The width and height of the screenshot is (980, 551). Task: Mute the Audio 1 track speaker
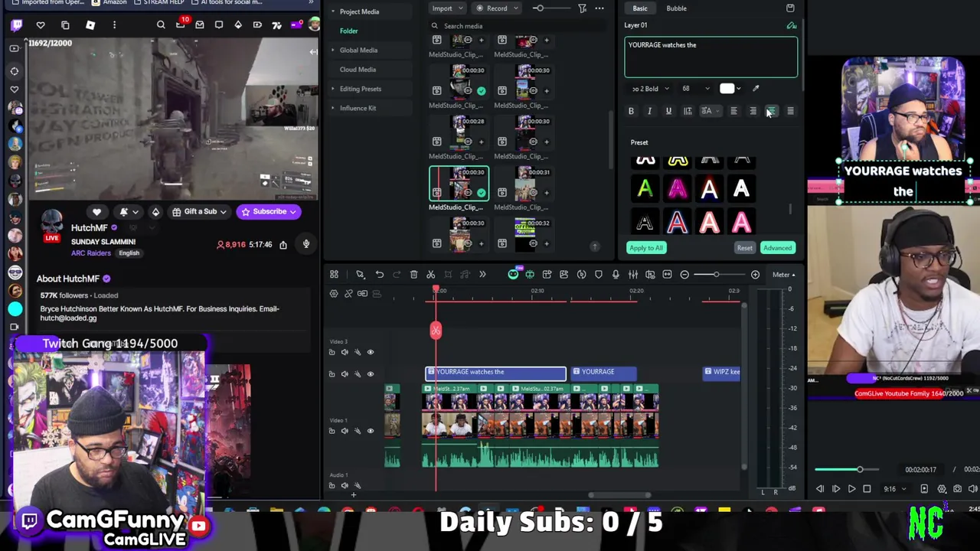[x=345, y=485]
